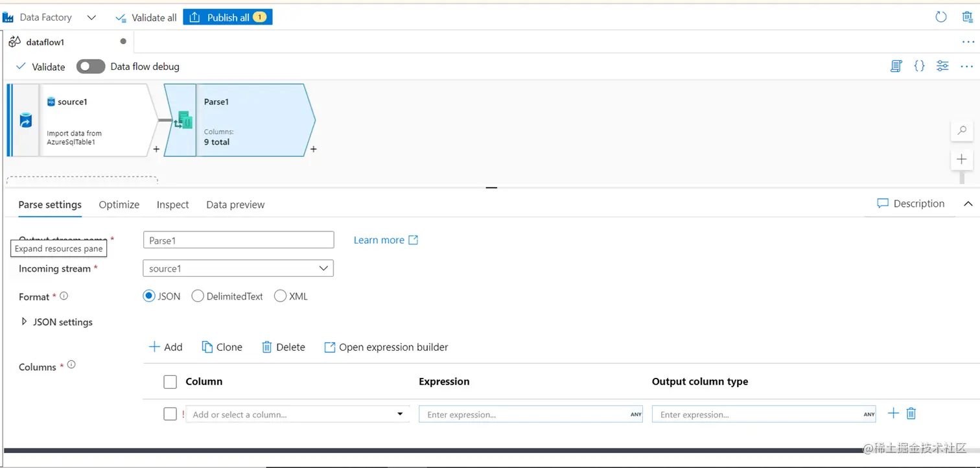This screenshot has height=468, width=980.
Task: Click the canvas search magnifier icon
Action: pyautogui.click(x=962, y=130)
